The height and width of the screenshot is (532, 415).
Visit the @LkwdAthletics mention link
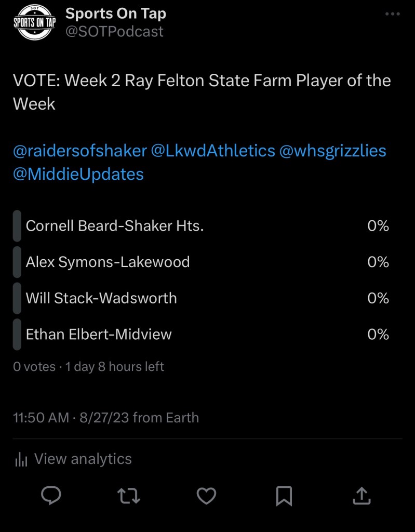pyautogui.click(x=212, y=151)
